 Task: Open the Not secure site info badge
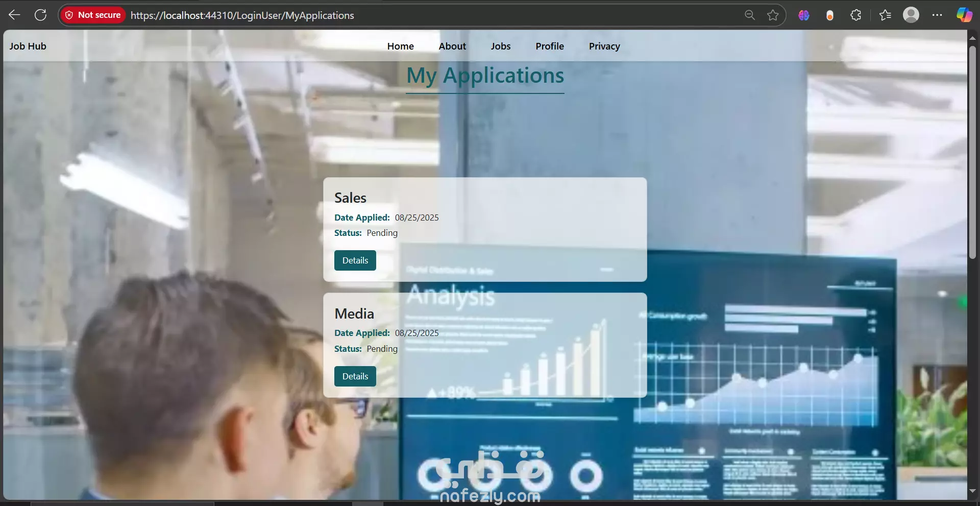pyautogui.click(x=93, y=15)
